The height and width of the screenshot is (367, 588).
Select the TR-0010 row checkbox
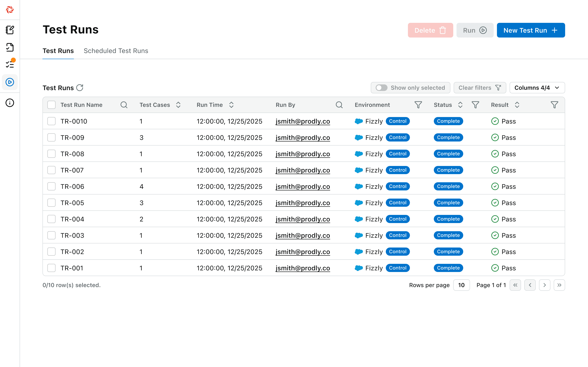click(51, 121)
